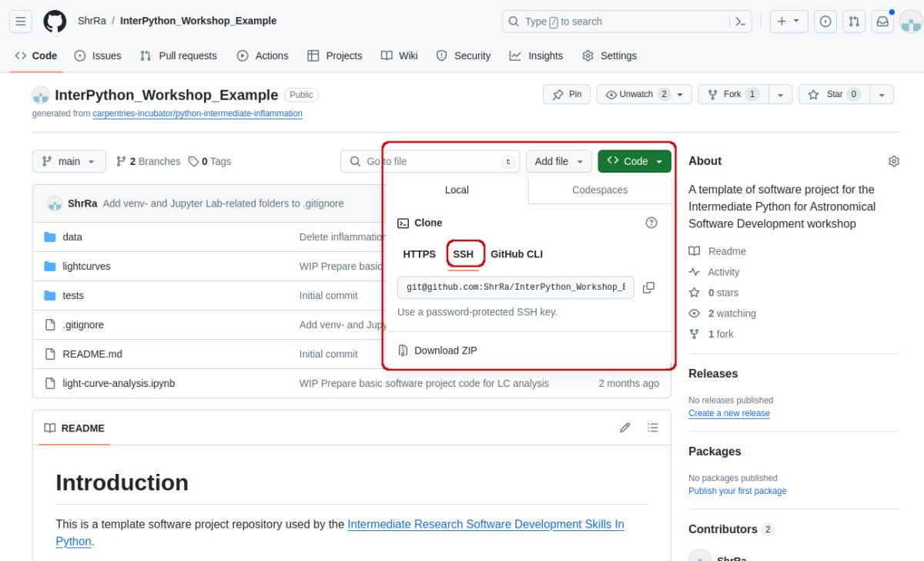924x561 pixels.
Task: Open the repository Settings tab
Action: 610,55
